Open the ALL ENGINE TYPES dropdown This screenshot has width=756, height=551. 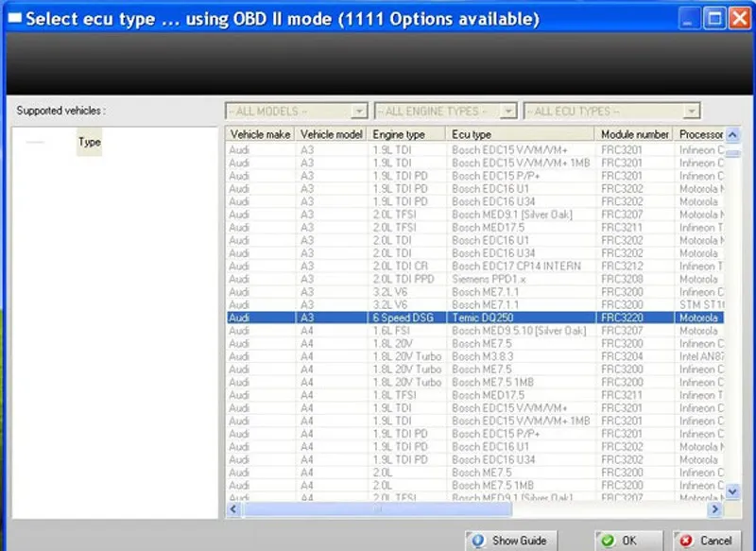pyautogui.click(x=445, y=112)
